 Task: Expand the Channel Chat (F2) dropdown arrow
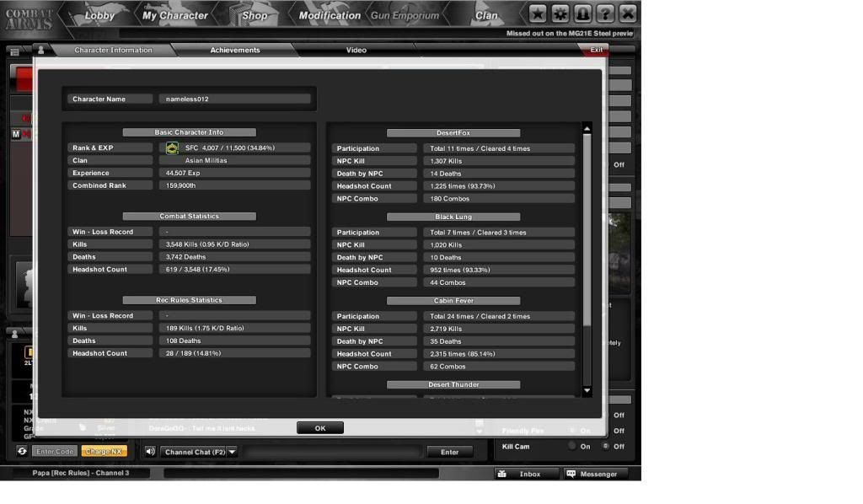pos(233,452)
